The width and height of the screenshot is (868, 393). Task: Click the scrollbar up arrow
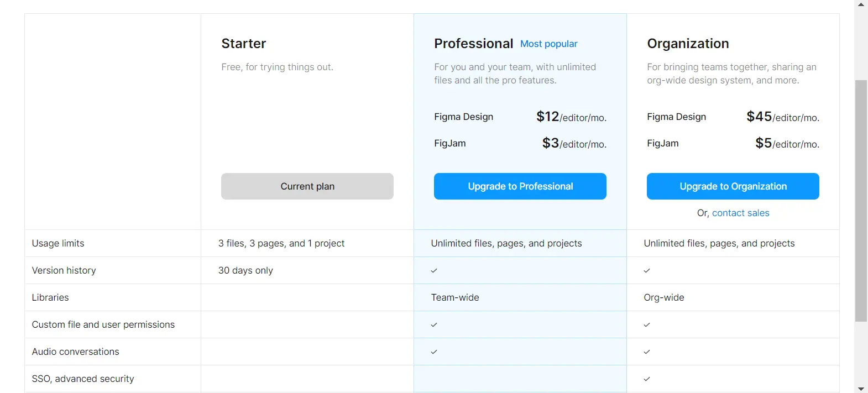(861, 4)
